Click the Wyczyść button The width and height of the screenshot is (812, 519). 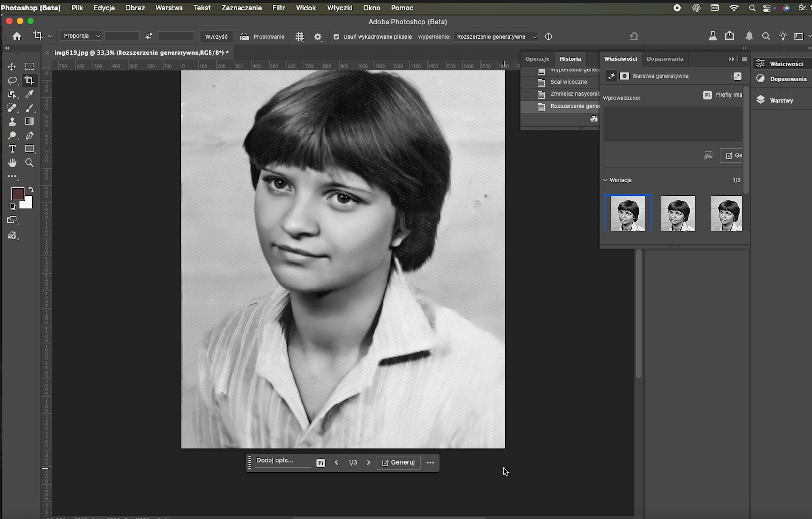pyautogui.click(x=216, y=37)
